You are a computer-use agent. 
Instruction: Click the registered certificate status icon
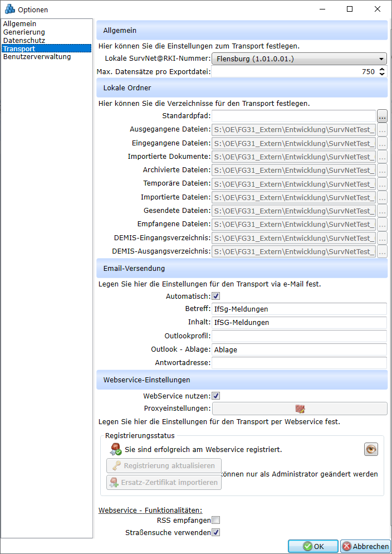116,449
